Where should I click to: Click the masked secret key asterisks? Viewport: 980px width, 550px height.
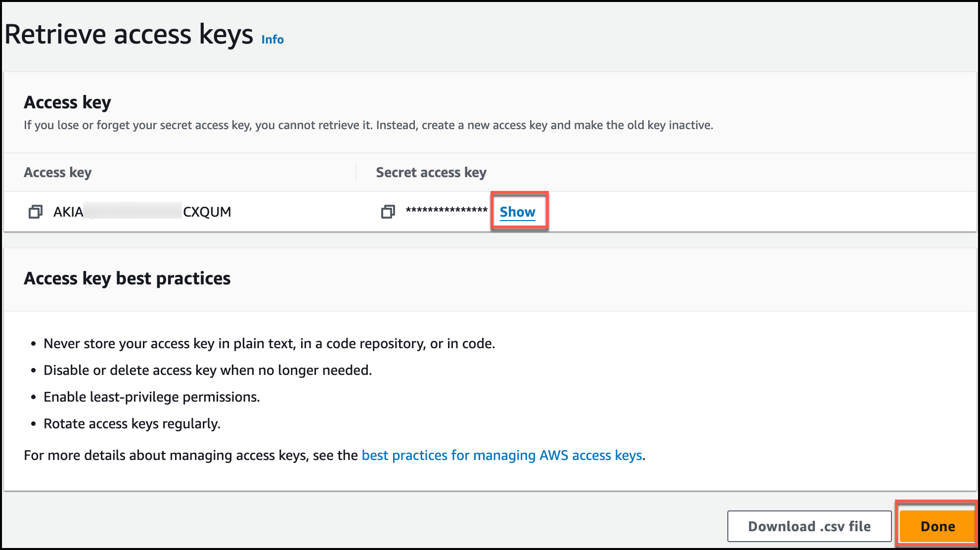tap(446, 211)
